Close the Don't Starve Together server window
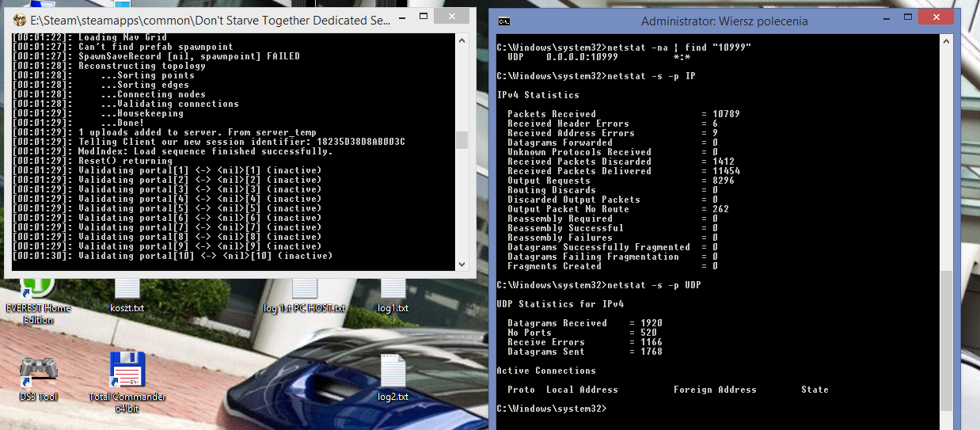 [x=451, y=15]
